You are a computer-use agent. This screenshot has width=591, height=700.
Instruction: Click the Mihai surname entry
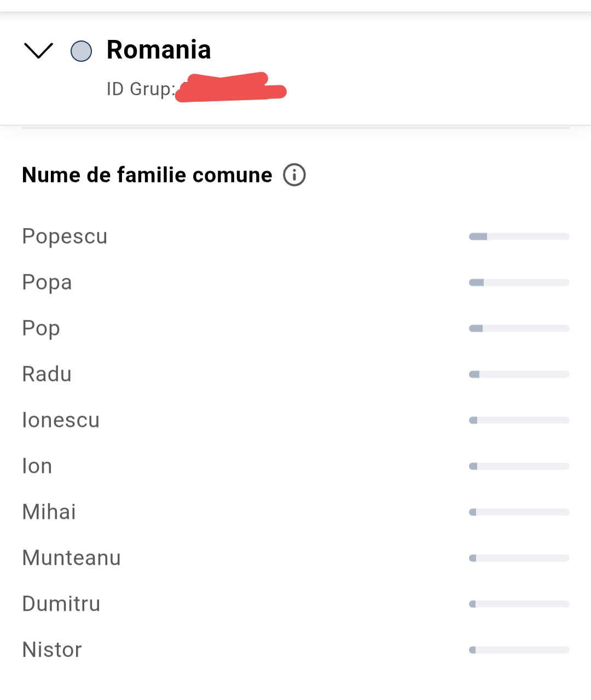49,512
